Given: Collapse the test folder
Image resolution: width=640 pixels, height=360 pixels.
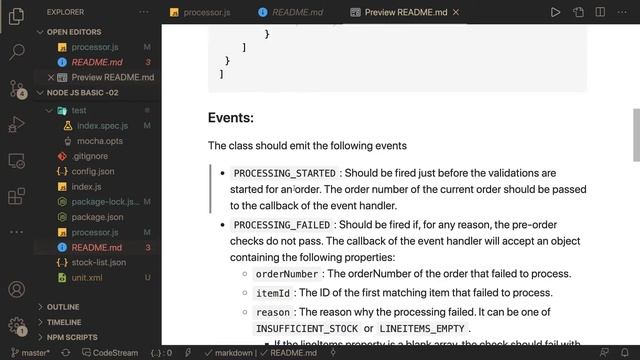Looking at the screenshot, I should tap(79, 110).
